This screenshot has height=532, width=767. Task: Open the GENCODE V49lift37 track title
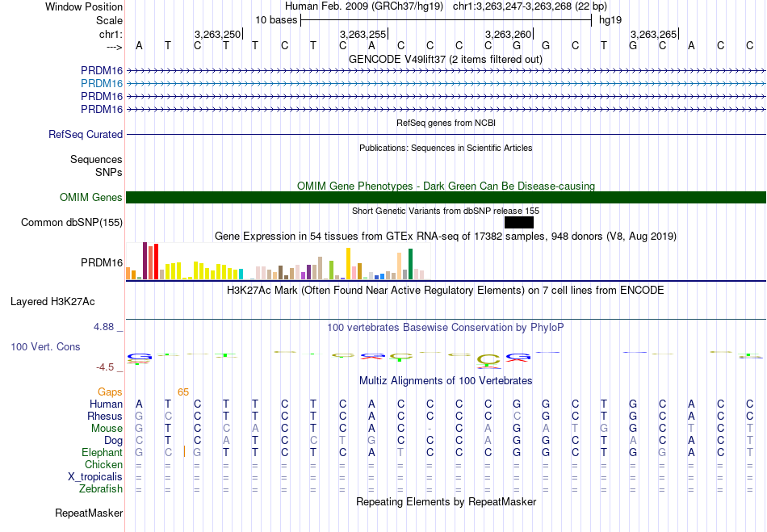pos(446,59)
